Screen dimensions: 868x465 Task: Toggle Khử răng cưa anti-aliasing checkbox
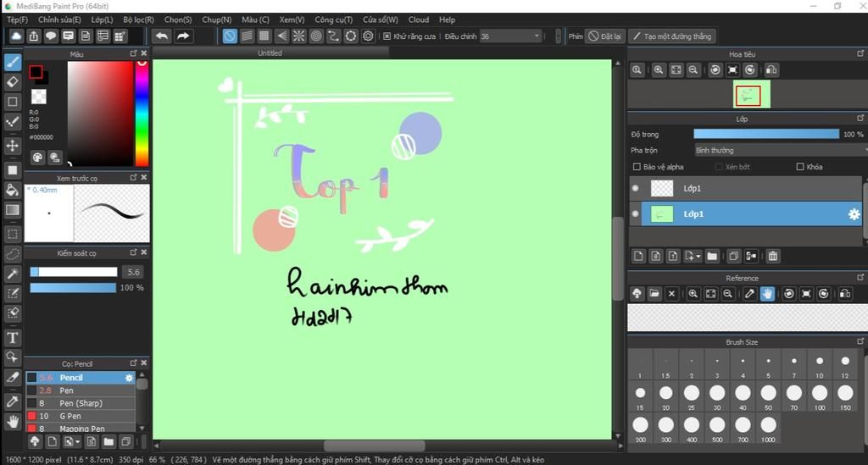click(x=387, y=36)
